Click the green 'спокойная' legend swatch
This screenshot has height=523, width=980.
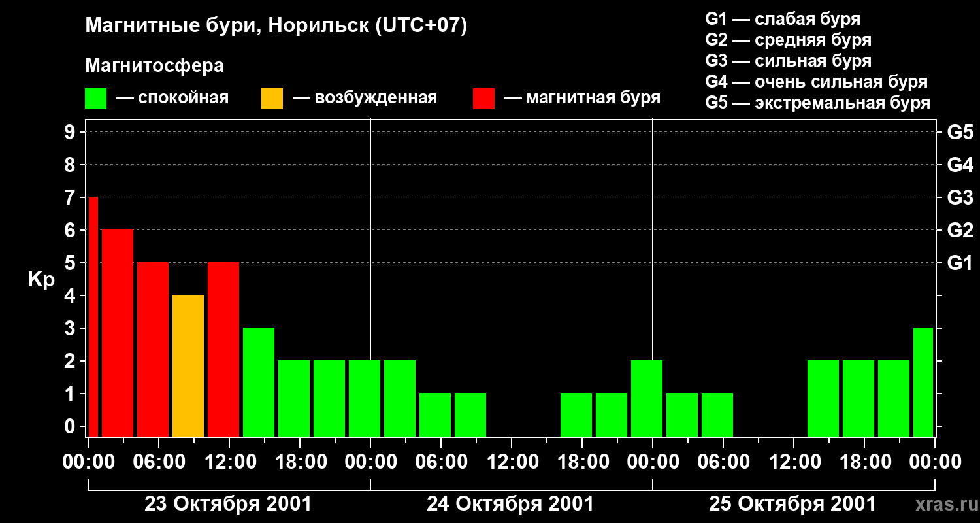click(96, 98)
